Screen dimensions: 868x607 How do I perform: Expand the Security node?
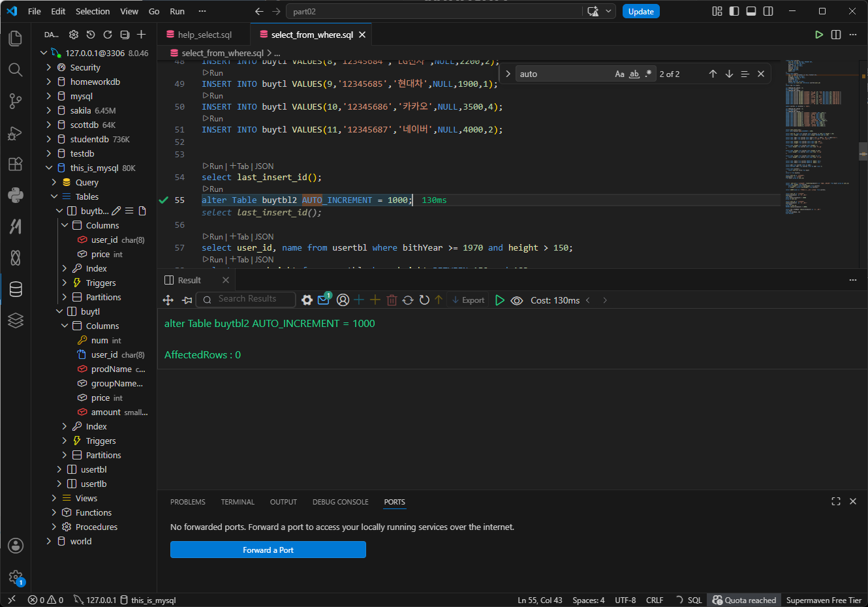pyautogui.click(x=49, y=67)
